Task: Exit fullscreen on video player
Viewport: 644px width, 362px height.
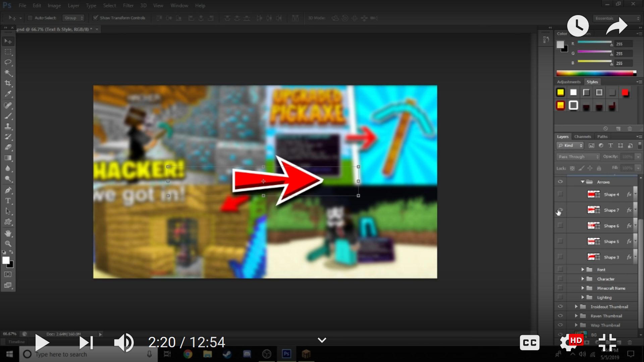Action: pyautogui.click(x=607, y=342)
